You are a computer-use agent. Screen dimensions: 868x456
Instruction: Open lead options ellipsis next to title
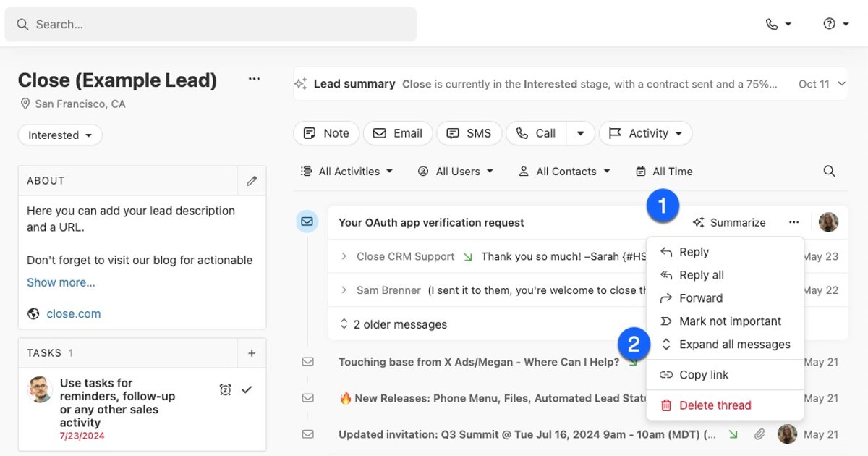[254, 79]
